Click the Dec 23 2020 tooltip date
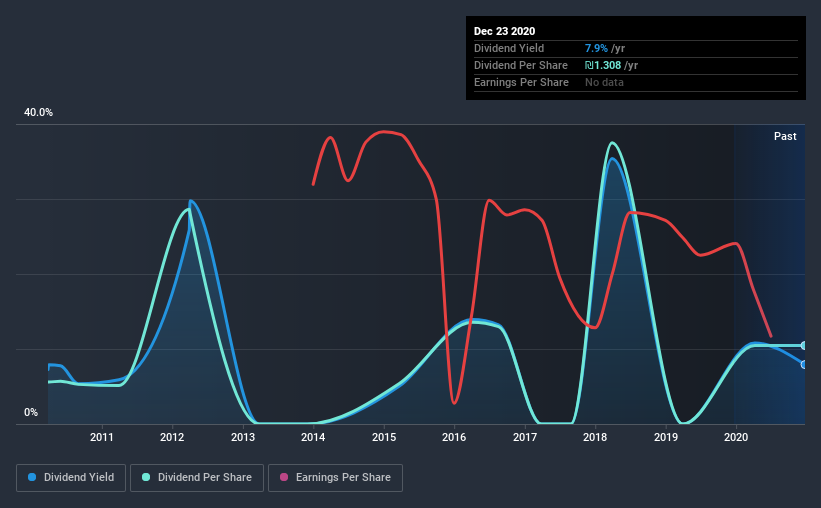The width and height of the screenshot is (821, 508). (x=504, y=31)
